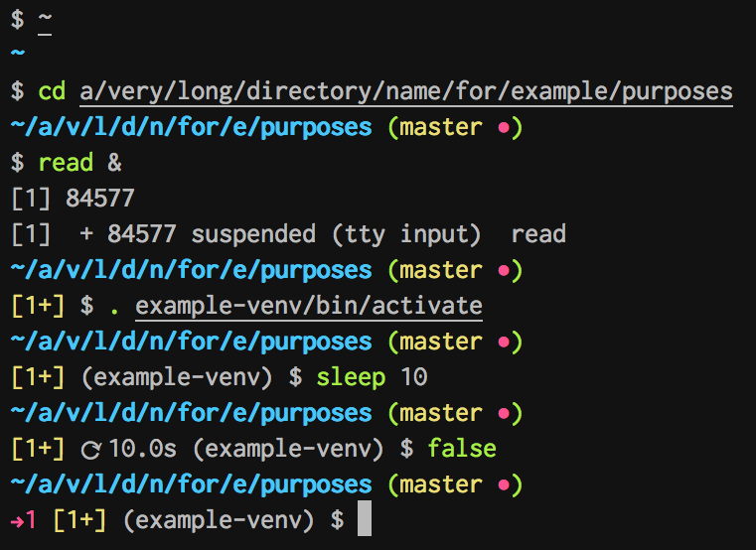The width and height of the screenshot is (756, 550).
Task: Click the green false command
Action: (x=462, y=449)
